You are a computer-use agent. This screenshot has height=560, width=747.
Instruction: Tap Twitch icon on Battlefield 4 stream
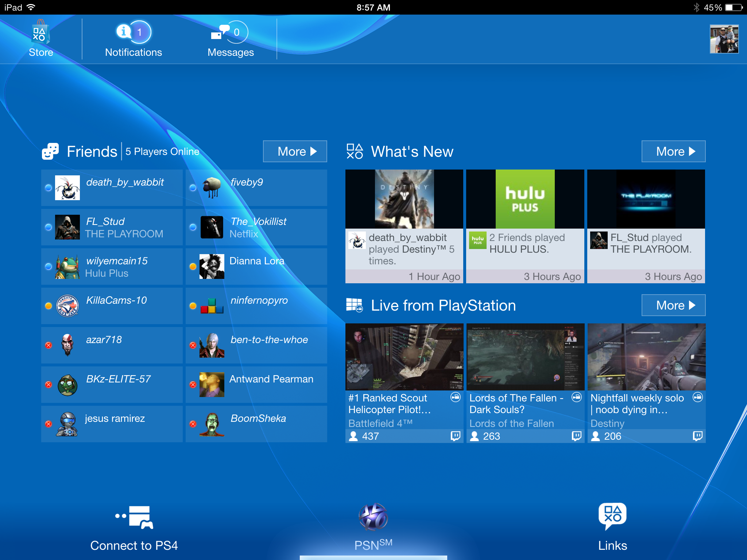(455, 436)
